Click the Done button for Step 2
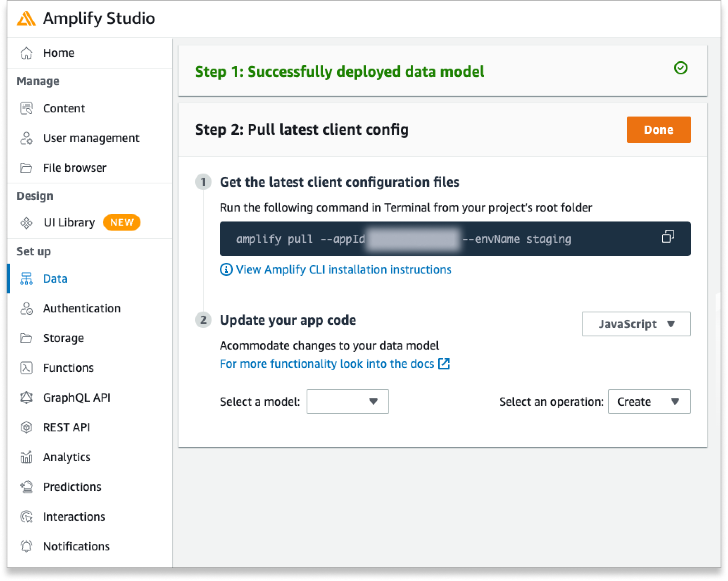 [x=658, y=129]
